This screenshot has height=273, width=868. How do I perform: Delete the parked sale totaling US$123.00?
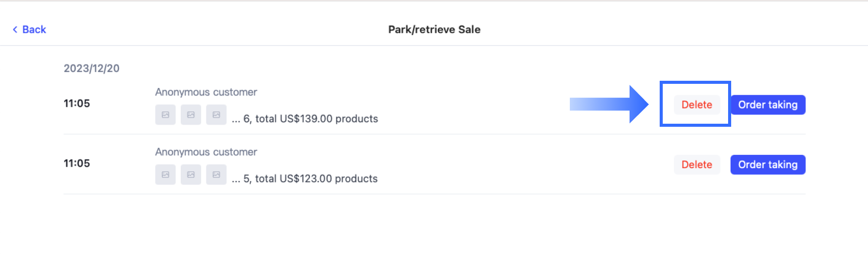[x=696, y=165]
